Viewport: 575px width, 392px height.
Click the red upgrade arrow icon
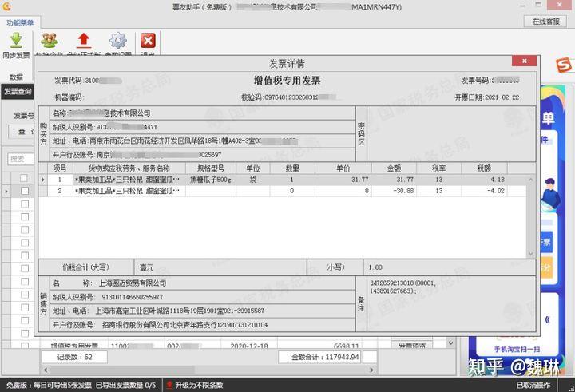[x=84, y=41]
